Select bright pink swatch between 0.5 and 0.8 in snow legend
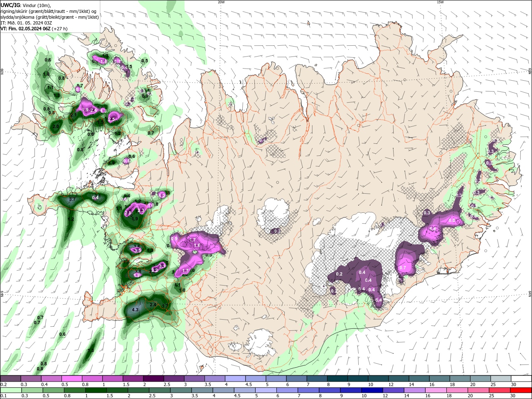Screen dimensions: 532x399 72,379
